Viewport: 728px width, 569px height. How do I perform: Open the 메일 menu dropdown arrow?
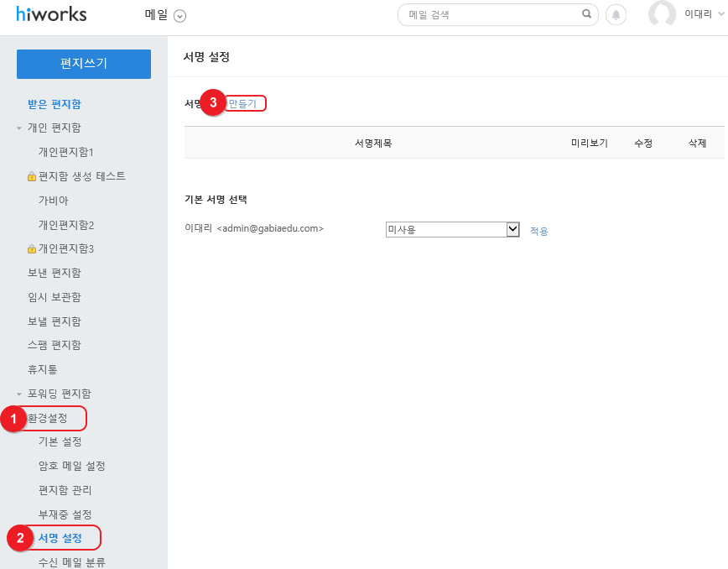[x=179, y=16]
